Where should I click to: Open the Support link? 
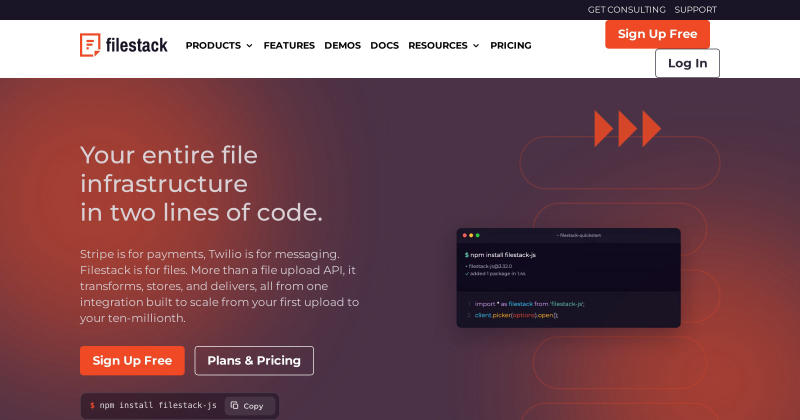(695, 10)
